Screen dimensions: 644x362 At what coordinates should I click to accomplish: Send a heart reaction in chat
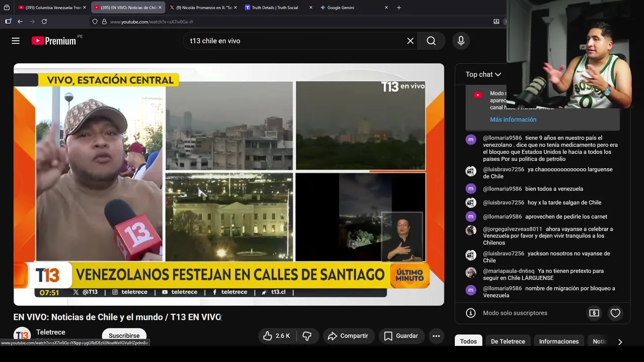point(615,313)
